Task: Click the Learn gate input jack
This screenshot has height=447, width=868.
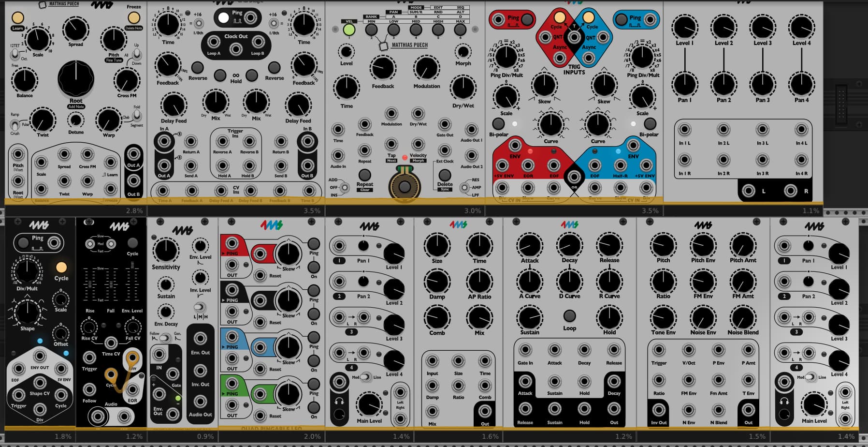Action: 111,163
